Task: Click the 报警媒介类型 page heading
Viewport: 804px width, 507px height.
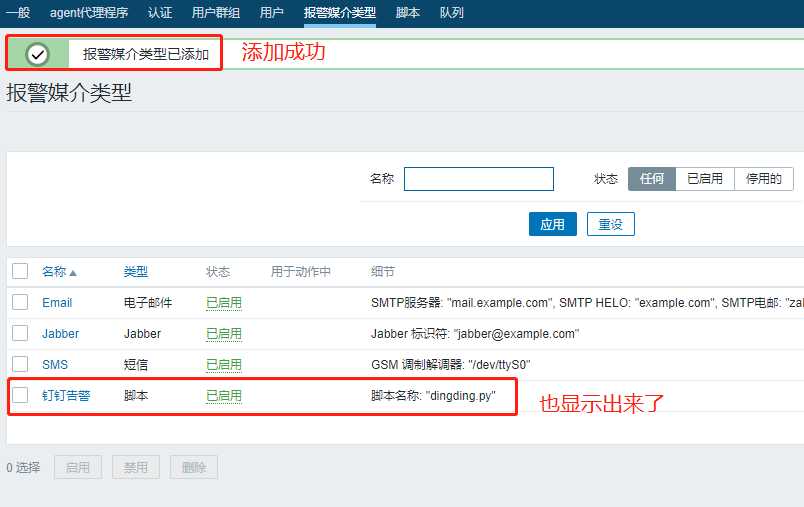Action: [69, 93]
